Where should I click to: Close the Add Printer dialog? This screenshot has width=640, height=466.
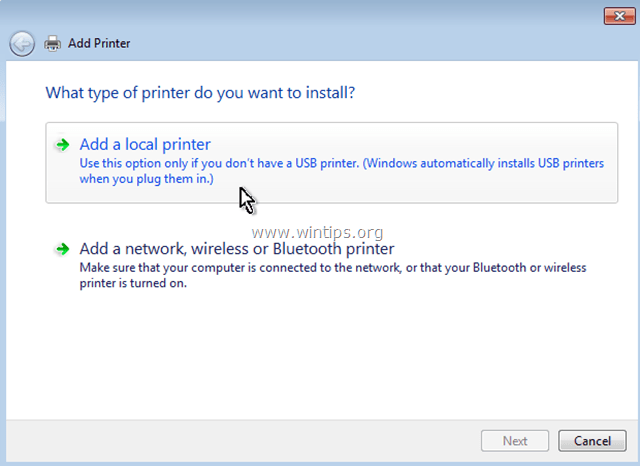[x=620, y=16]
